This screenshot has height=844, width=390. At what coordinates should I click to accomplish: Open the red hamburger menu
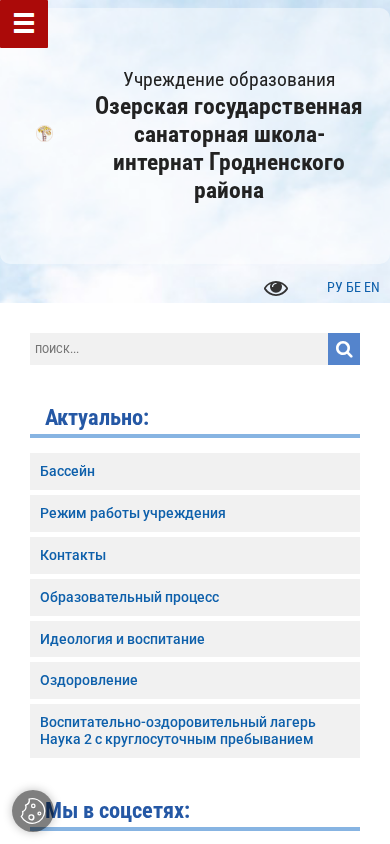coord(24,24)
